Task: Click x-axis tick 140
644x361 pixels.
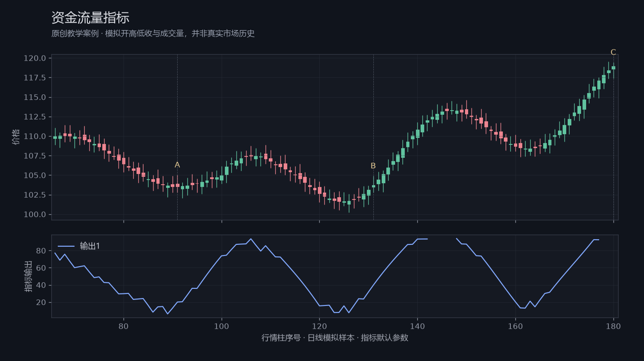Action: click(x=417, y=326)
